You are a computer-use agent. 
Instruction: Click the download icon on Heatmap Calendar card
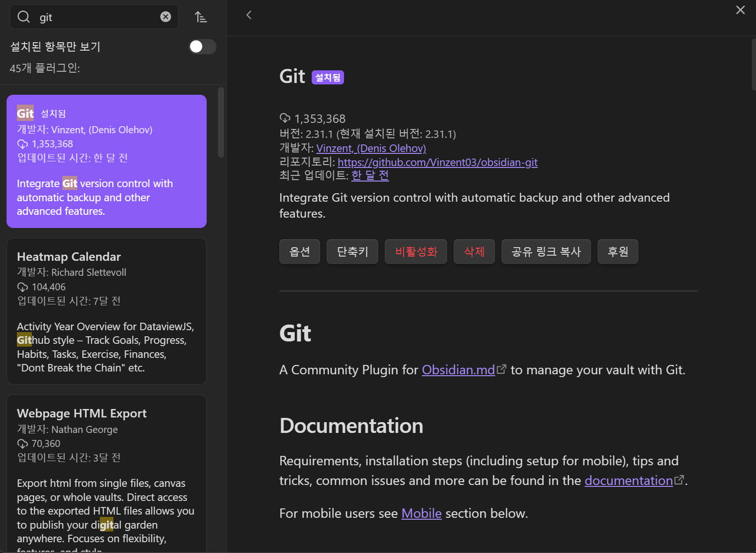point(22,287)
